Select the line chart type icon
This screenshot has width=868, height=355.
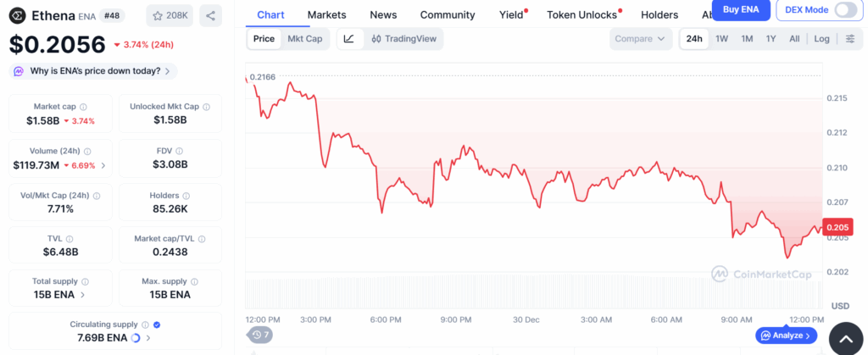tap(349, 39)
